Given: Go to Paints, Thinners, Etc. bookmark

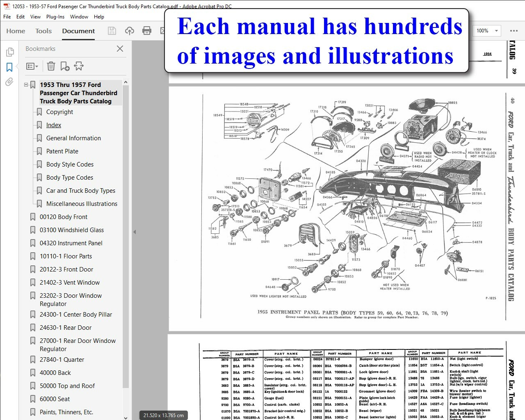Looking at the screenshot, I should [66, 412].
